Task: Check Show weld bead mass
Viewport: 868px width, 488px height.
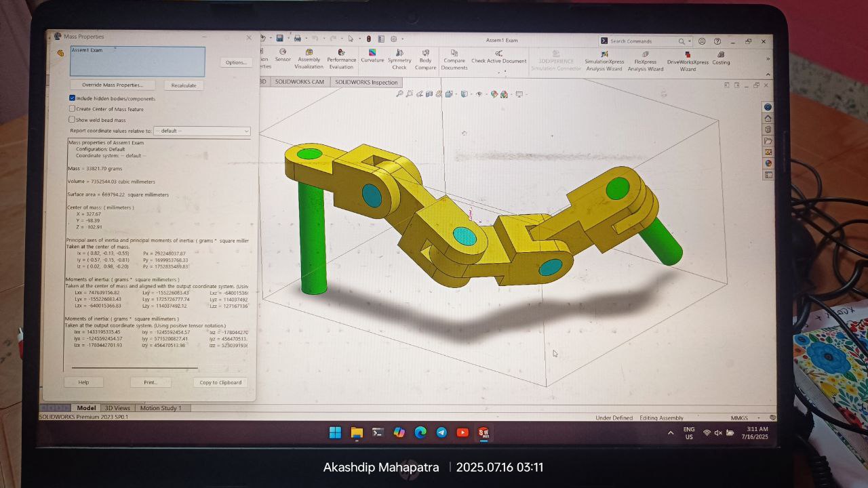Action: tap(72, 119)
